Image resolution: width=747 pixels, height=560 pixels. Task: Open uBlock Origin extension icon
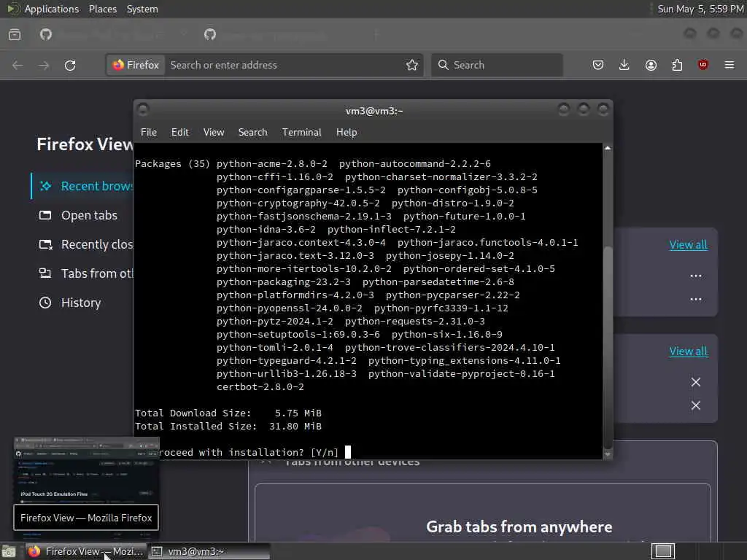point(703,65)
